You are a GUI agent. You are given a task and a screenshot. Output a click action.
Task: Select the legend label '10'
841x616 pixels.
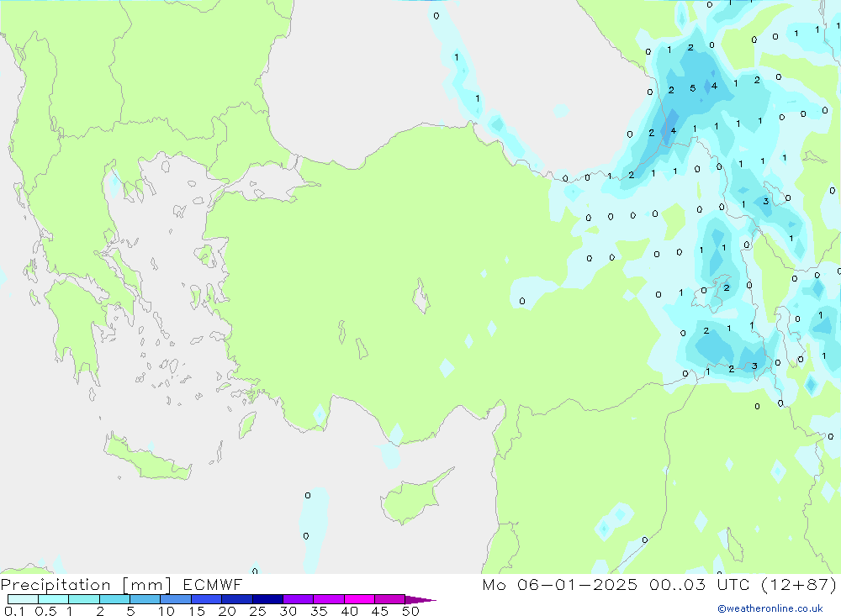[x=167, y=611]
